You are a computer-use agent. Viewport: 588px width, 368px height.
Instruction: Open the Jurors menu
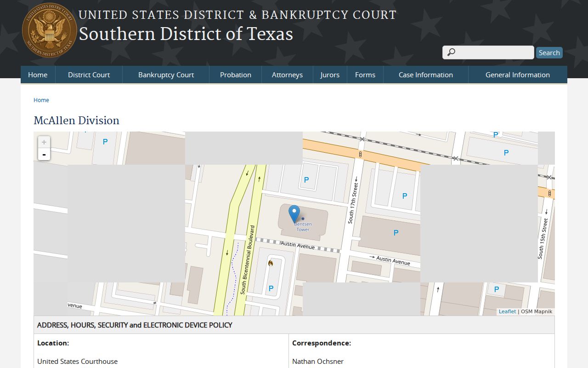click(330, 75)
